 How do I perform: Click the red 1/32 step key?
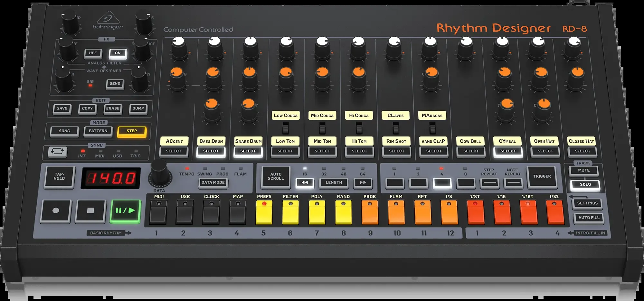click(555, 212)
